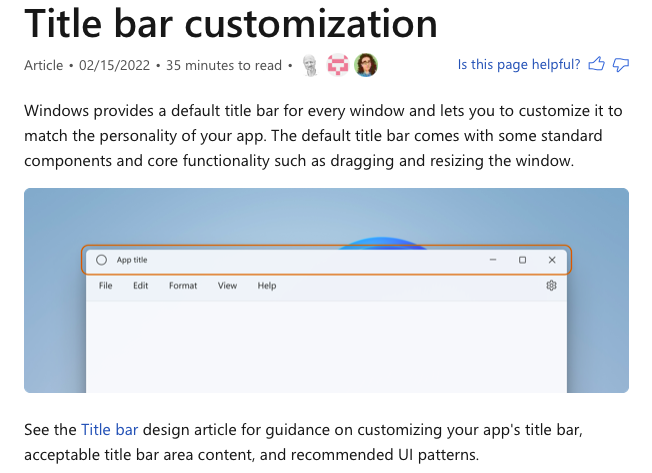Image resolution: width=652 pixels, height=473 pixels.
Task: Click the '35 minutes to read' text
Action: (x=224, y=65)
